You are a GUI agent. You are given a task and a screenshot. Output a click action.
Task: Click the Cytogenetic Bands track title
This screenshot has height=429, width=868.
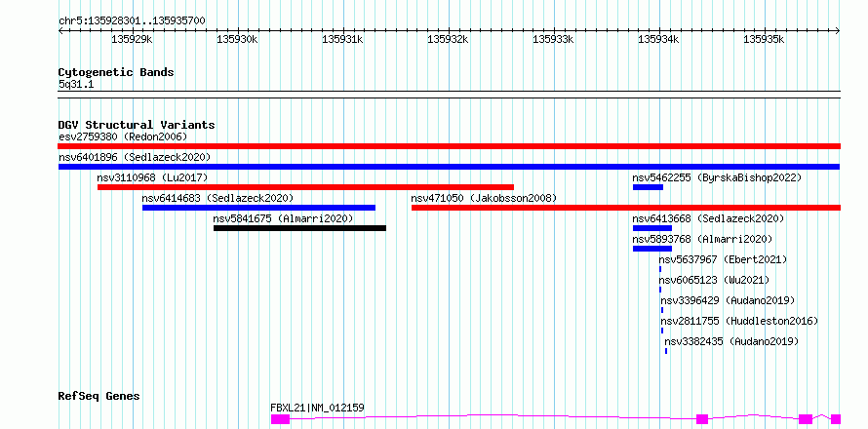pyautogui.click(x=116, y=72)
